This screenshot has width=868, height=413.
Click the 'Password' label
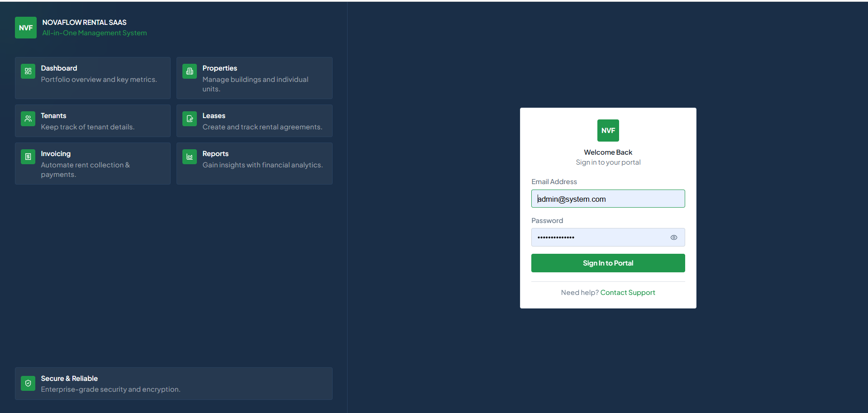coord(547,221)
